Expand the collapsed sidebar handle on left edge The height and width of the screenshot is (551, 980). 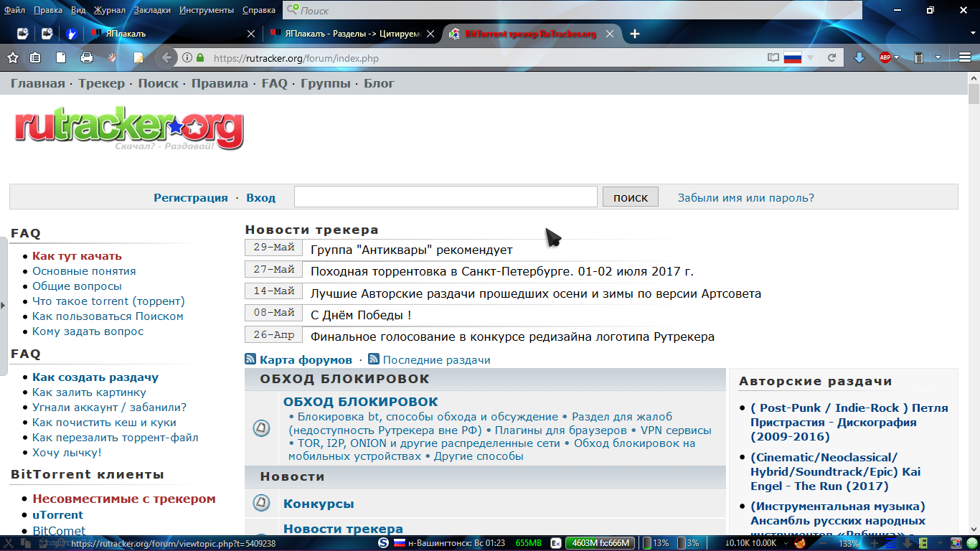tap(4, 305)
